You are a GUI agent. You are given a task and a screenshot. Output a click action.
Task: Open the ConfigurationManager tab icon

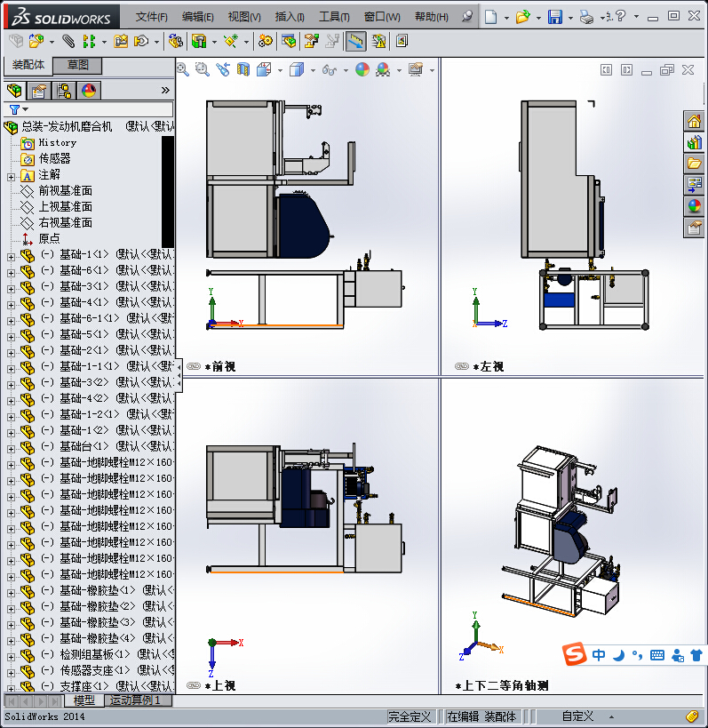64,90
